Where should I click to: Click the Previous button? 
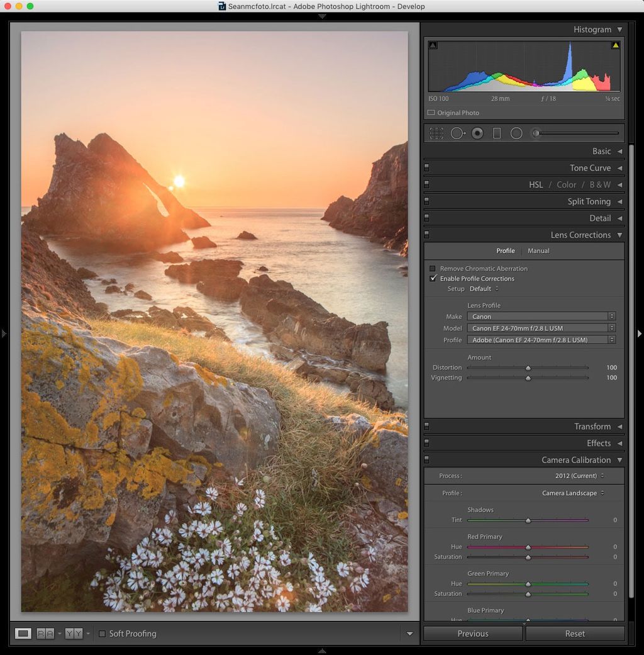[x=472, y=634]
